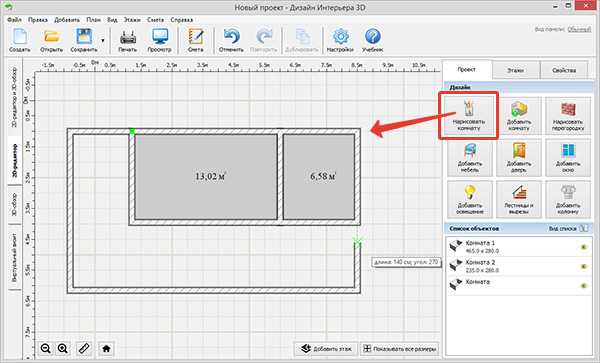600x363 pixels.
Task: Select 2D-редактор и 3D-обзор side tab
Action: pos(15,97)
